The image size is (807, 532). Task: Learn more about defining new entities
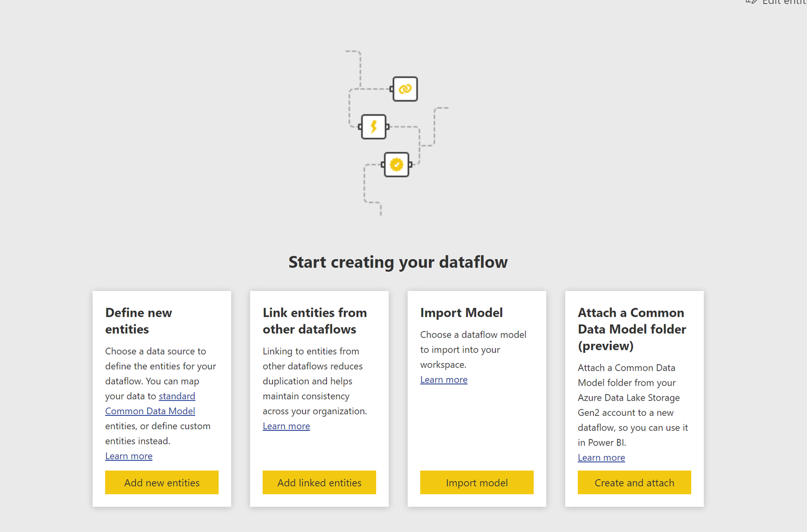pos(129,456)
